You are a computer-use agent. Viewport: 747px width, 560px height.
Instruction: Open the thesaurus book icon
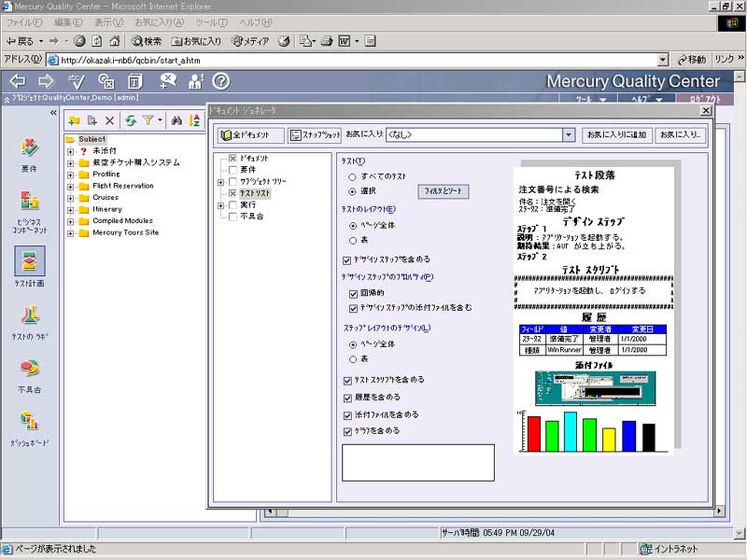pos(134,81)
